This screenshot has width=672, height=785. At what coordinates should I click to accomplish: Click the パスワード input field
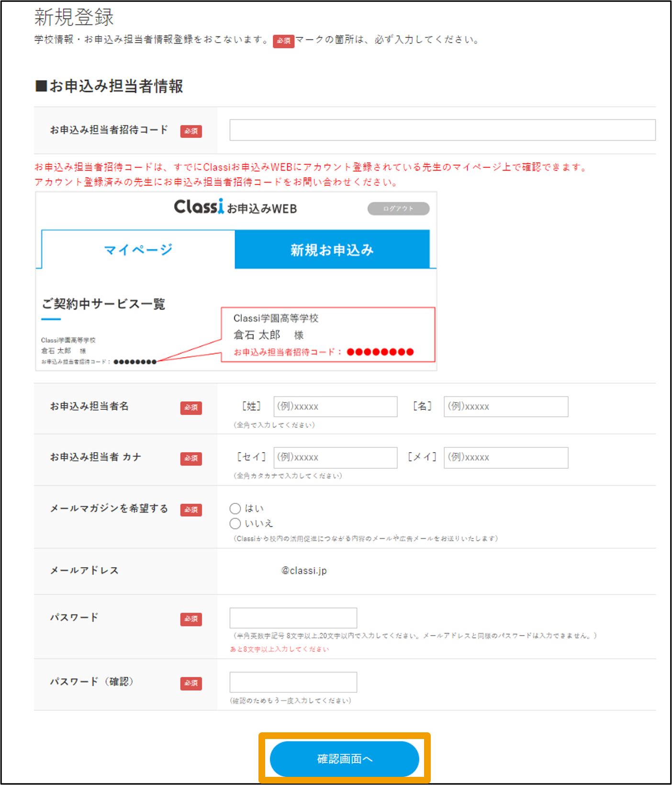293,618
